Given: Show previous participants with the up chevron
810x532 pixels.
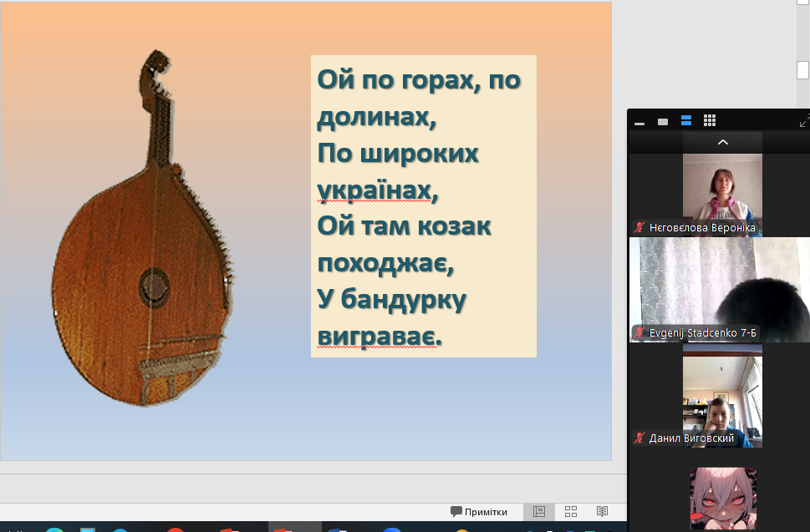Looking at the screenshot, I should [723, 143].
